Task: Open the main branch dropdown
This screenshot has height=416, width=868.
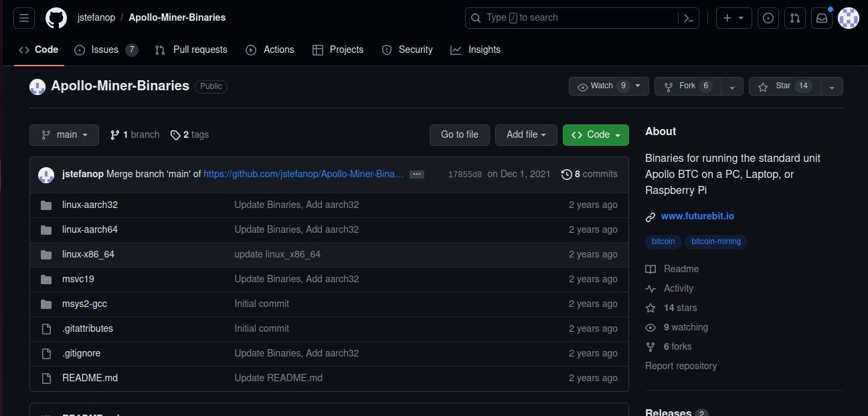Action: pos(64,135)
